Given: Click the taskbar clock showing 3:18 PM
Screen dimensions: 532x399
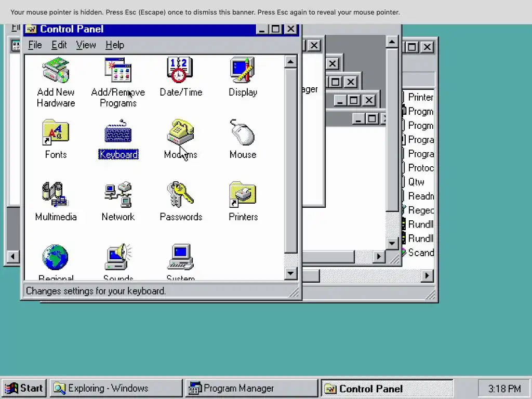Looking at the screenshot, I should 504,389.
